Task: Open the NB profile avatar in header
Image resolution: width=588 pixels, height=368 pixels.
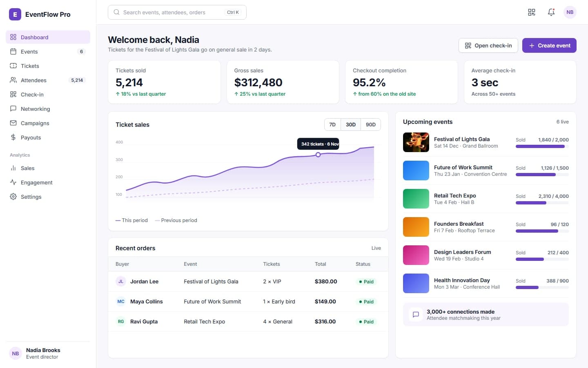Action: (x=570, y=12)
